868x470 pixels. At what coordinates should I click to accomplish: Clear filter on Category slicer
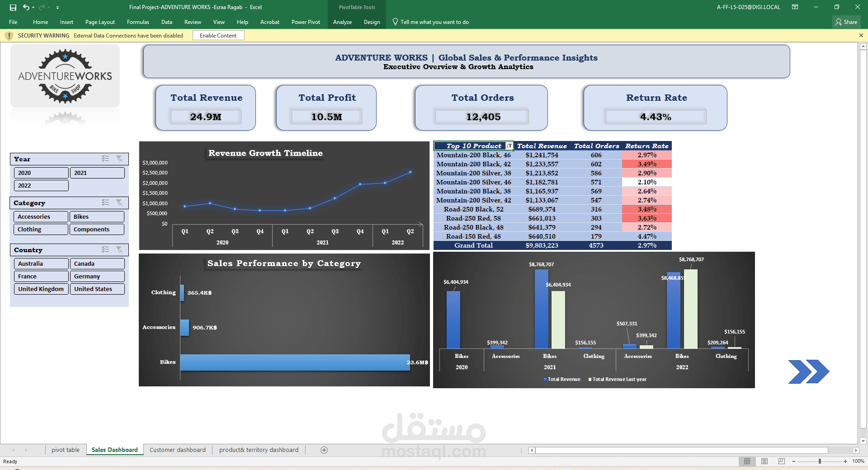(119, 202)
